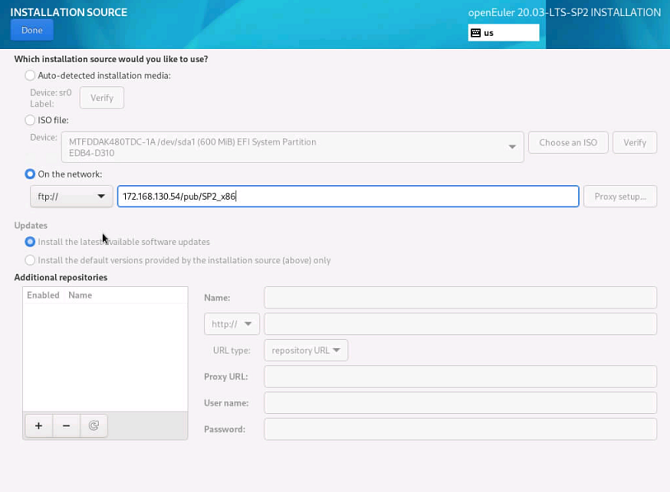Open the ftp:// protocol dropdown
This screenshot has height=492, width=670.
click(x=70, y=196)
